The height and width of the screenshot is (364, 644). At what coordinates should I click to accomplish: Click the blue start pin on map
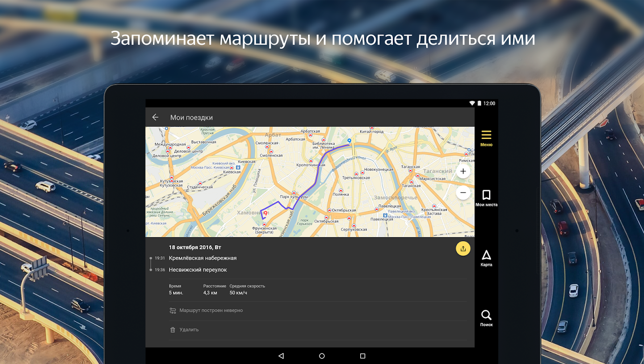[349, 141]
